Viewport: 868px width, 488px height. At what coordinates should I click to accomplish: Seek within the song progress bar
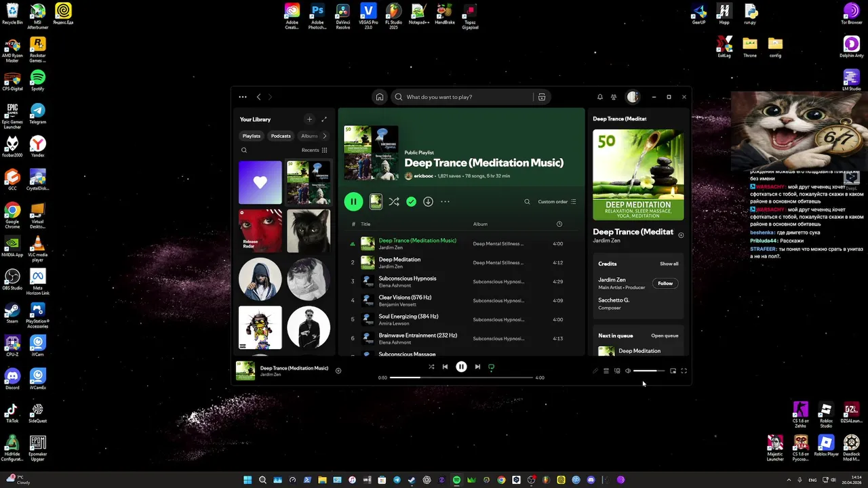click(x=461, y=378)
